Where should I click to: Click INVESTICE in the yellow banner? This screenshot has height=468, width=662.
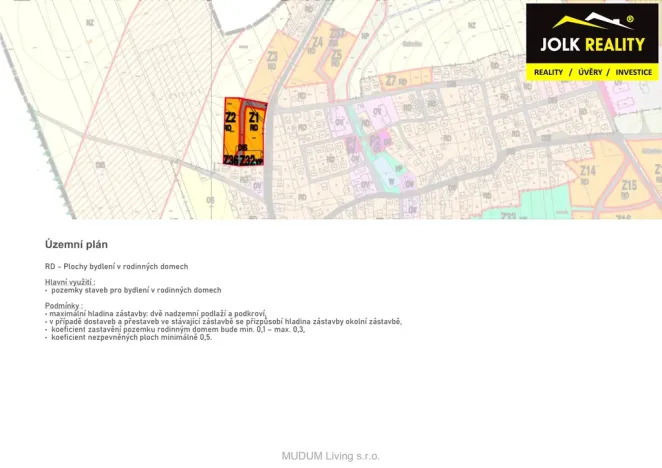pos(634,72)
